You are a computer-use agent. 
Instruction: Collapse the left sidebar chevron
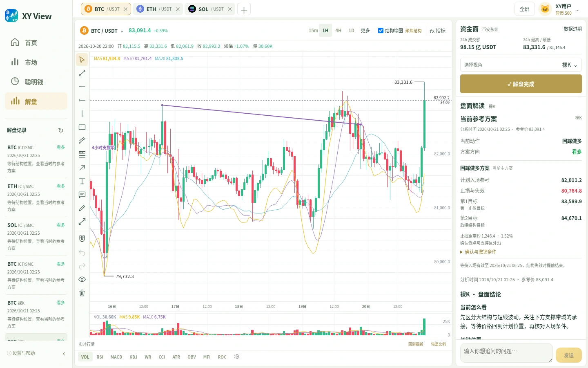pos(64,354)
